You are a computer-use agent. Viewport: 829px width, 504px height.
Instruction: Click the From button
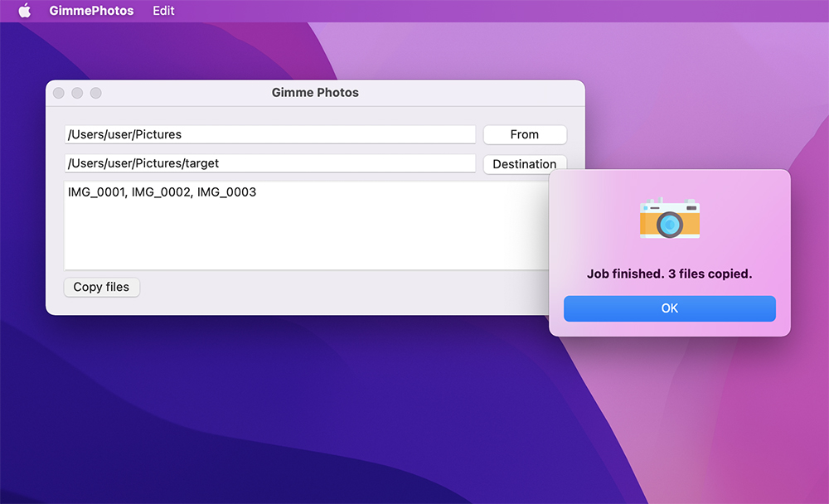(x=524, y=134)
